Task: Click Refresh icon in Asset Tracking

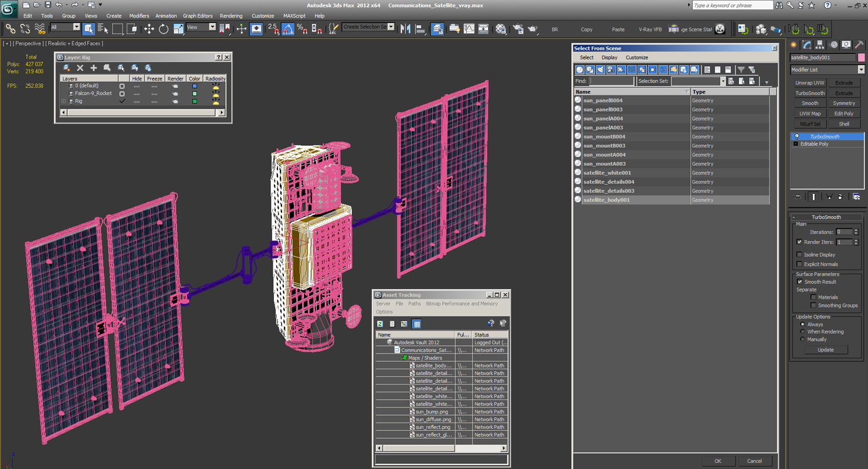Action: coord(380,324)
